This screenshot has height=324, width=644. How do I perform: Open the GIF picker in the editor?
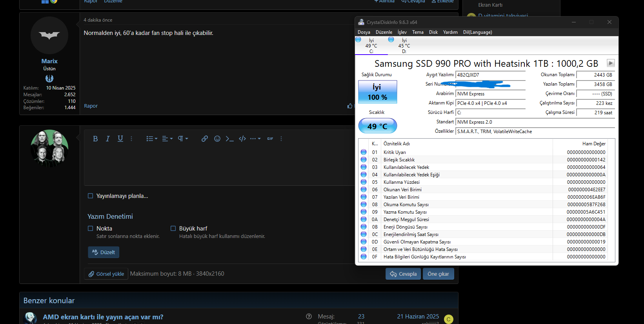(270, 139)
